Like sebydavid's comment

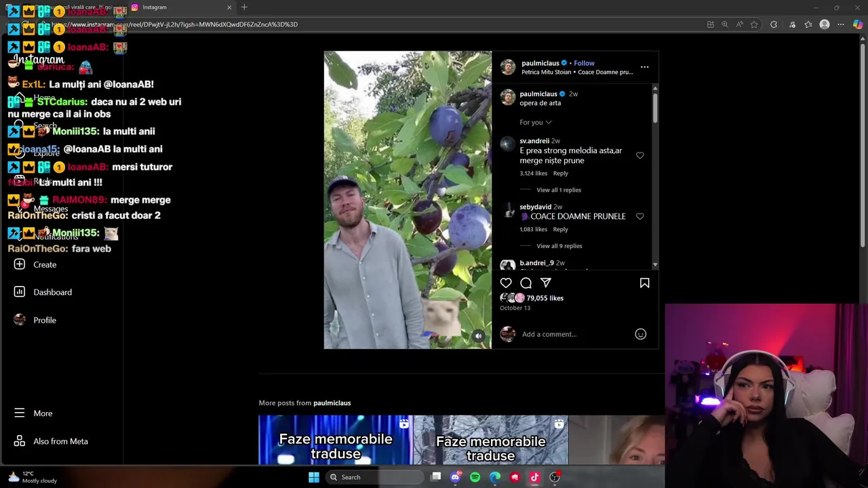639,216
